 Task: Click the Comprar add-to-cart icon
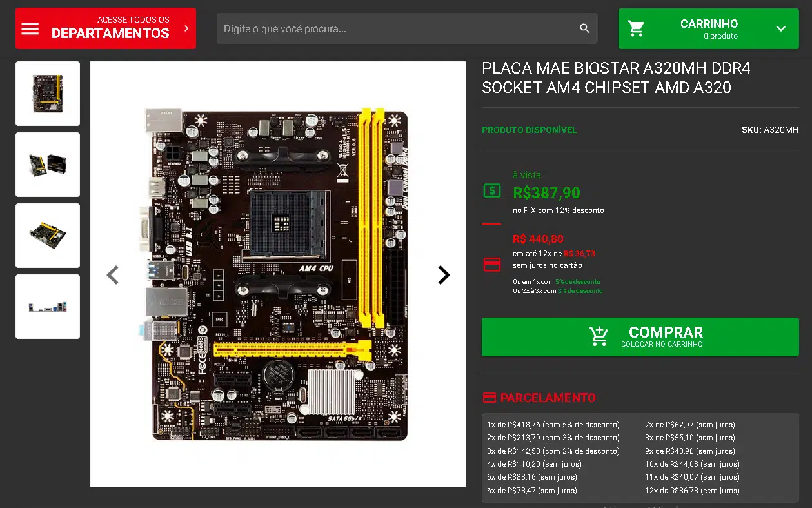[599, 336]
